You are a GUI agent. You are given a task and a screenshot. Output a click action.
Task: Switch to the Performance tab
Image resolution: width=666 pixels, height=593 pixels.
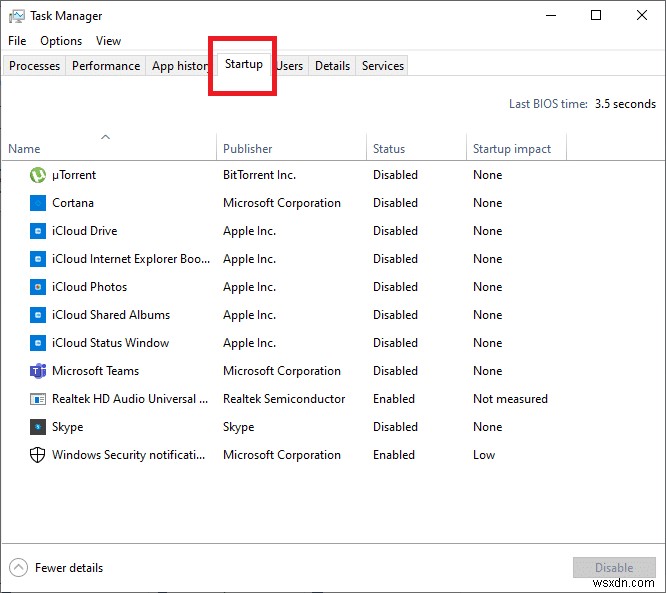pyautogui.click(x=106, y=66)
